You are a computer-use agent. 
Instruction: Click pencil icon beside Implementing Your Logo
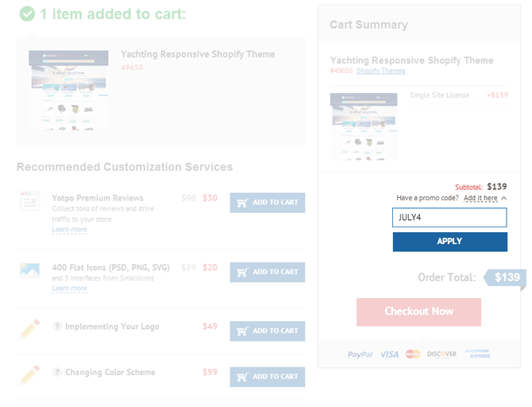tap(30, 328)
